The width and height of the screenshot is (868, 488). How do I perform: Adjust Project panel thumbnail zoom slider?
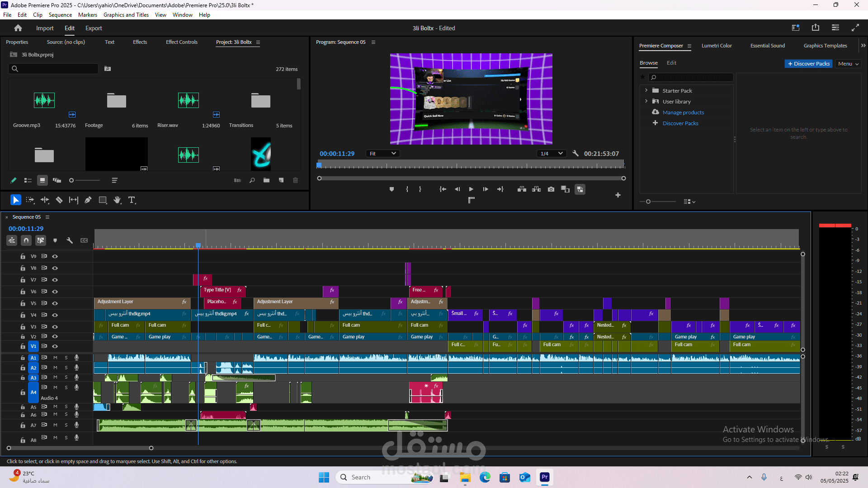click(71, 180)
